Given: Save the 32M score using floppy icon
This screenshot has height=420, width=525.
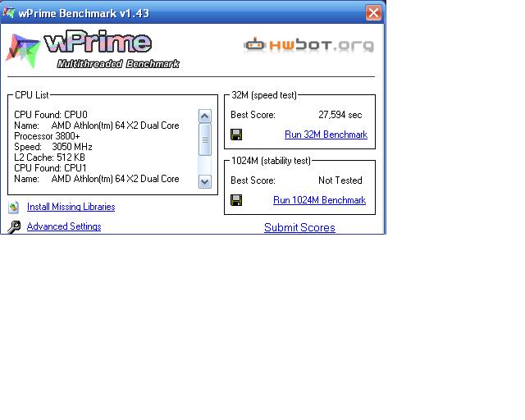Looking at the screenshot, I should [x=236, y=135].
